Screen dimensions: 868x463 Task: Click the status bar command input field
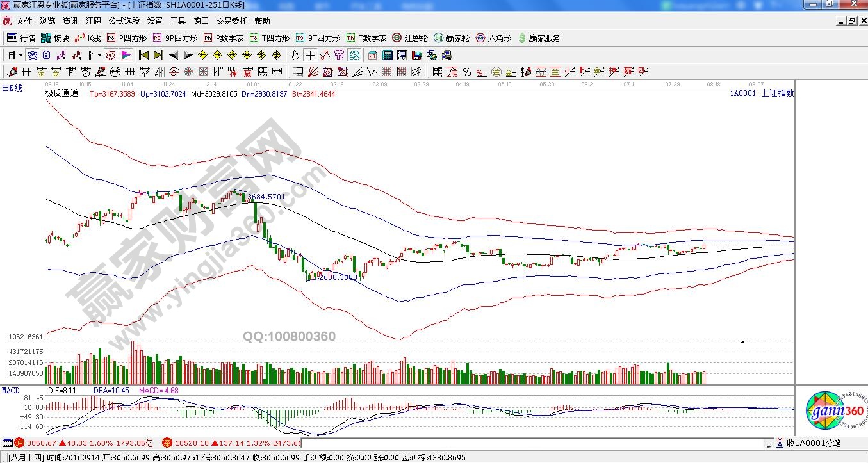[x=532, y=443]
